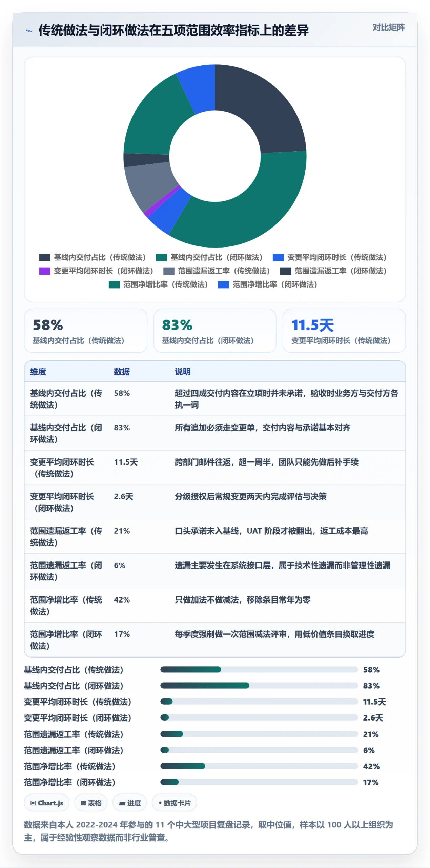Select the 83% stat card

coord(215,331)
